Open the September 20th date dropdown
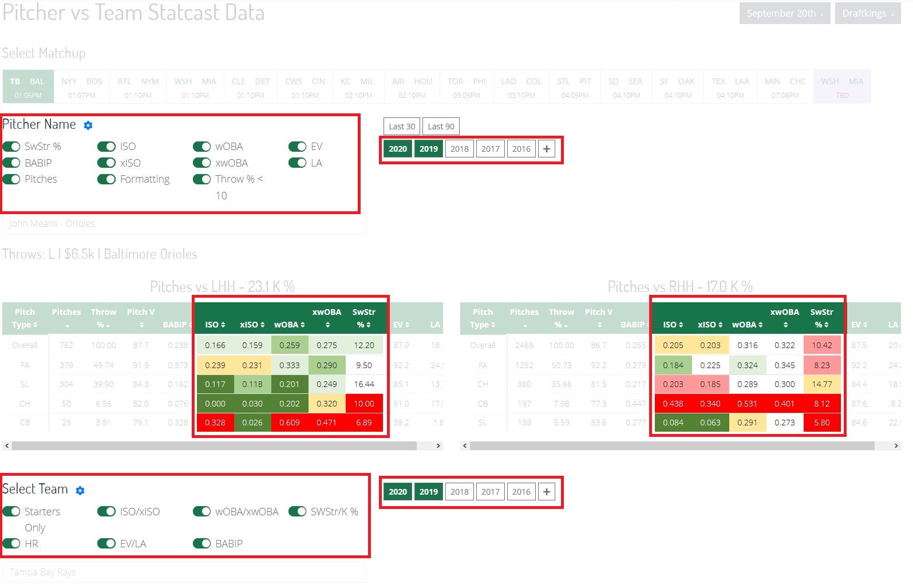Image resolution: width=913 pixels, height=588 pixels. coord(784,13)
